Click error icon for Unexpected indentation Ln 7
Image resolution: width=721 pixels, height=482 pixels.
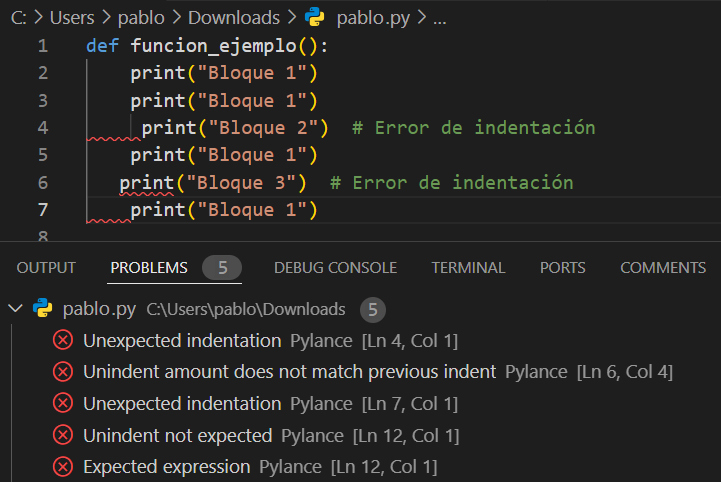(63, 403)
